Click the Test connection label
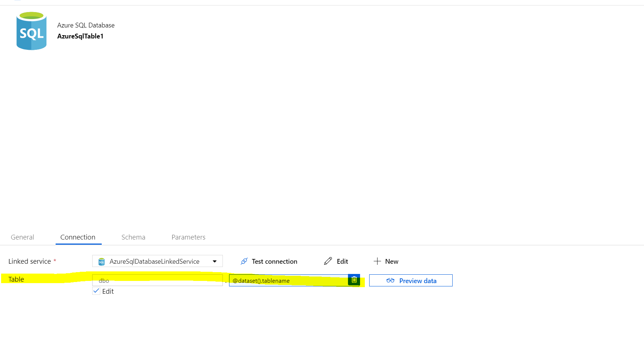 pos(274,261)
